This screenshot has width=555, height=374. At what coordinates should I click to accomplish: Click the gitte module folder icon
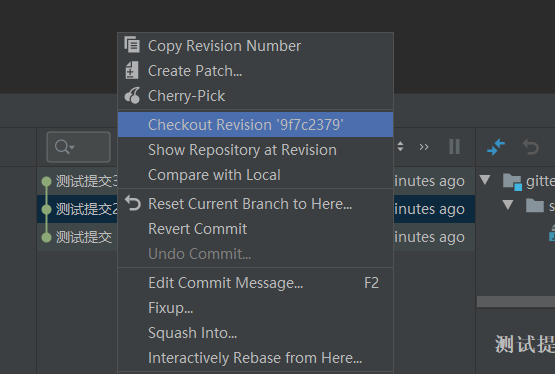[x=512, y=182]
